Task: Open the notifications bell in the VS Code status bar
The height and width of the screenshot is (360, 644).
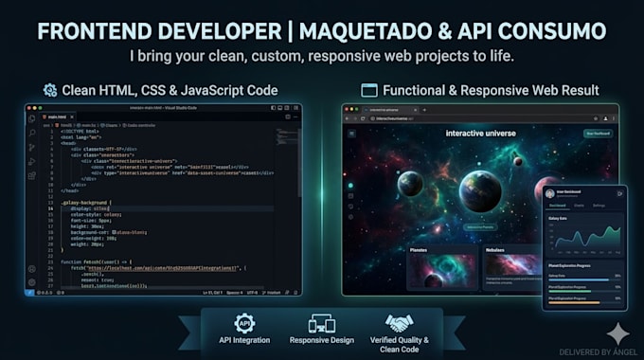Action: tap(295, 293)
